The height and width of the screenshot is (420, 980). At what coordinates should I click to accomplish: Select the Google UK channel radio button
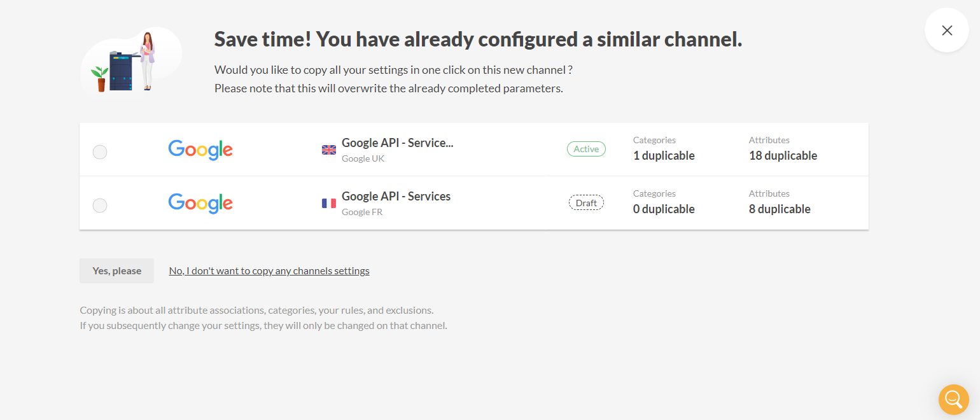coord(100,152)
